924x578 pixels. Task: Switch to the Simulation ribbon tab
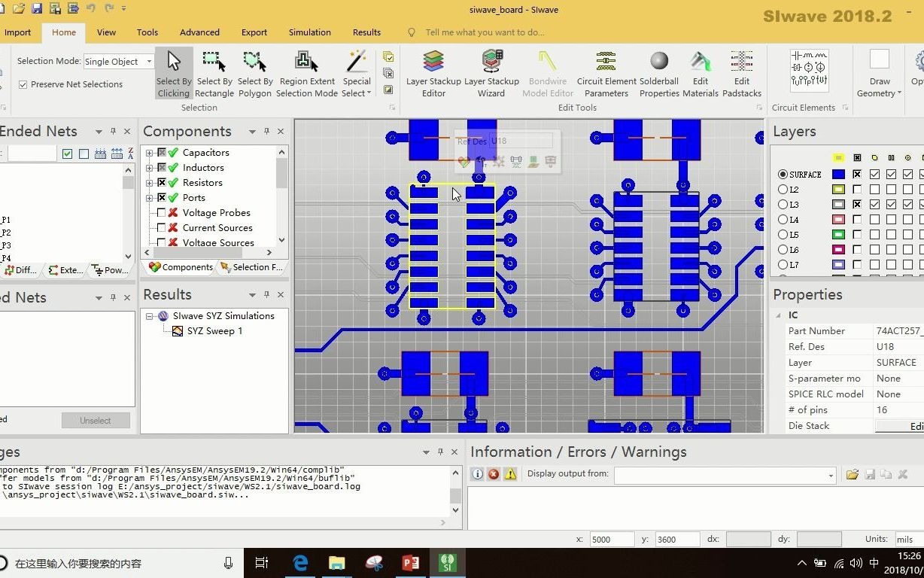click(x=310, y=32)
